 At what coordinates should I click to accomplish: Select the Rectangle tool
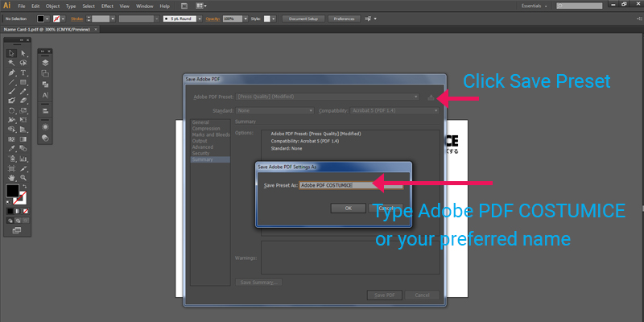23,82
